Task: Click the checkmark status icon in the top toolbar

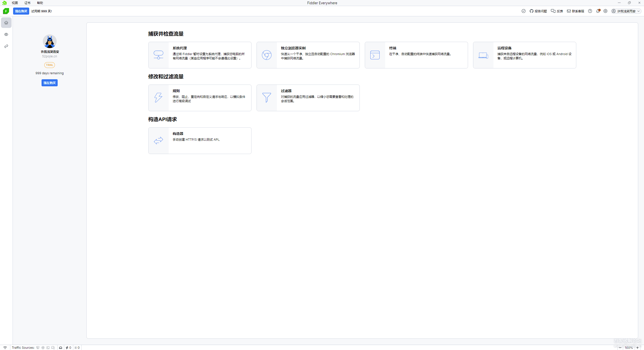Action: pyautogui.click(x=523, y=11)
